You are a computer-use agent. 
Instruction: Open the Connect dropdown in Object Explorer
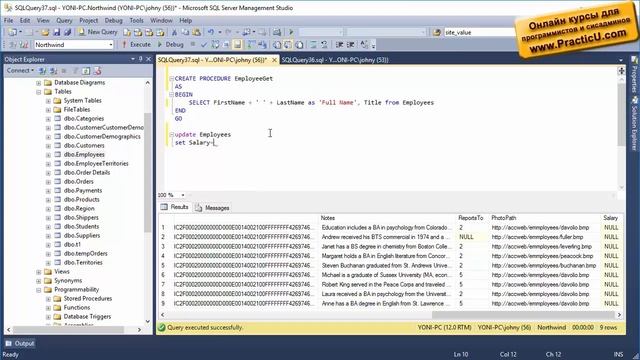pos(20,71)
